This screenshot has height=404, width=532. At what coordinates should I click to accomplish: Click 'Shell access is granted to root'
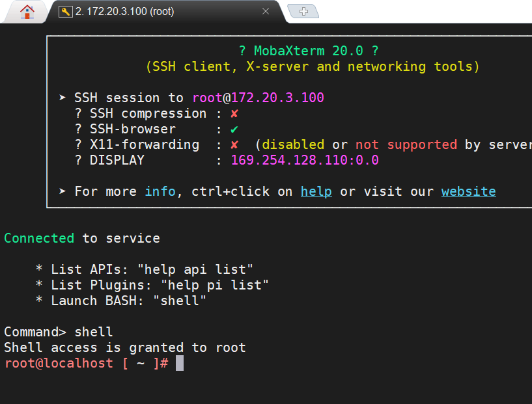click(125, 348)
